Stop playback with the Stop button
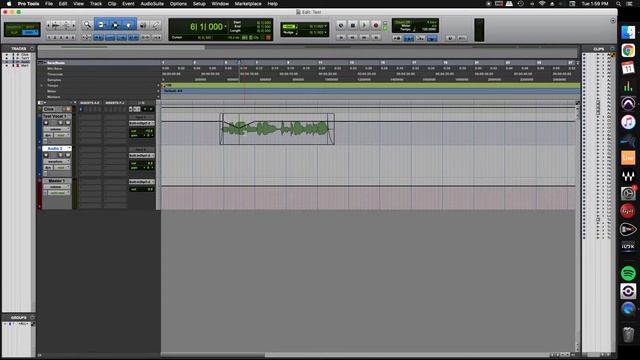This screenshot has height=360, width=640. coord(353,25)
